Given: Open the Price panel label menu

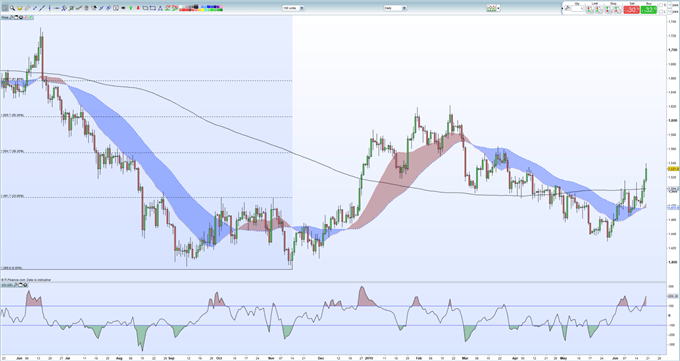Looking at the screenshot, I should 5,17.
